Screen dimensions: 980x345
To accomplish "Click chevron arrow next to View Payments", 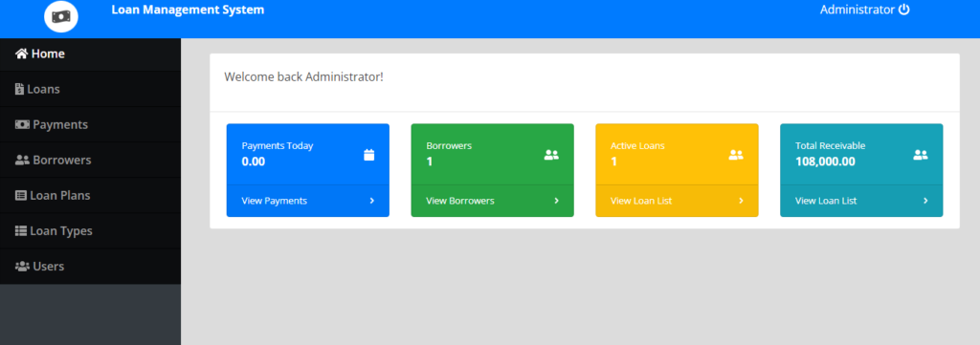I will [372, 201].
